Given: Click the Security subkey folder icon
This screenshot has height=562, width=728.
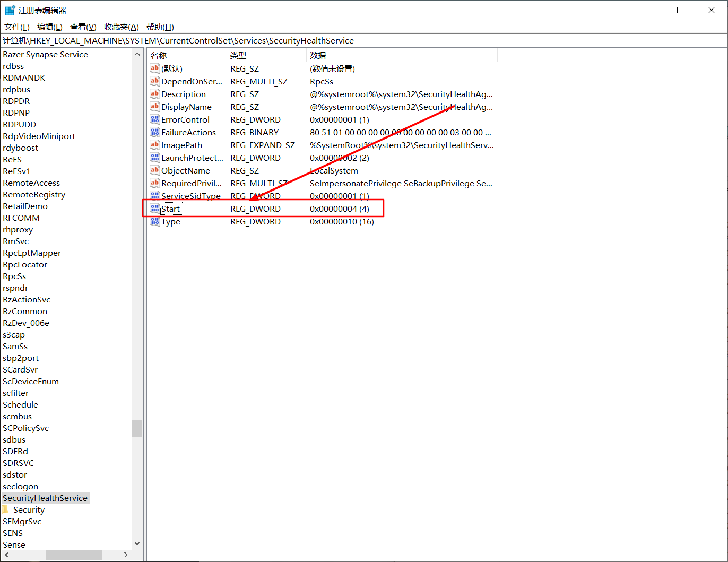Looking at the screenshot, I should click(6, 509).
